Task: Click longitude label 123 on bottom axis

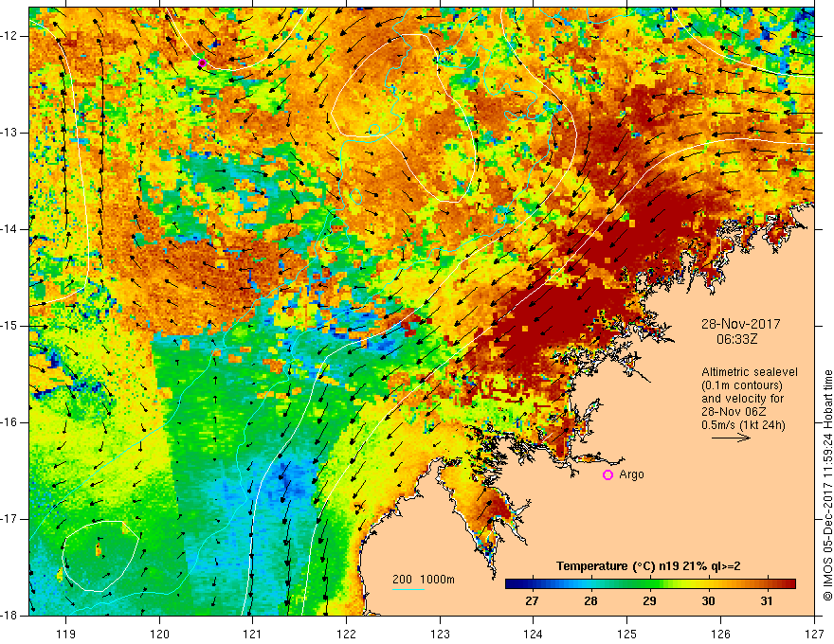Action: coord(440,634)
